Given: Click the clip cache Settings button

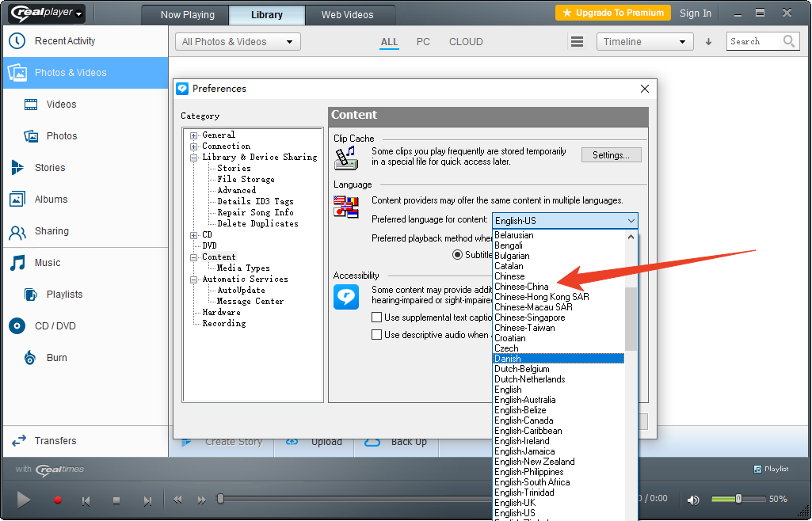Looking at the screenshot, I should click(x=611, y=155).
